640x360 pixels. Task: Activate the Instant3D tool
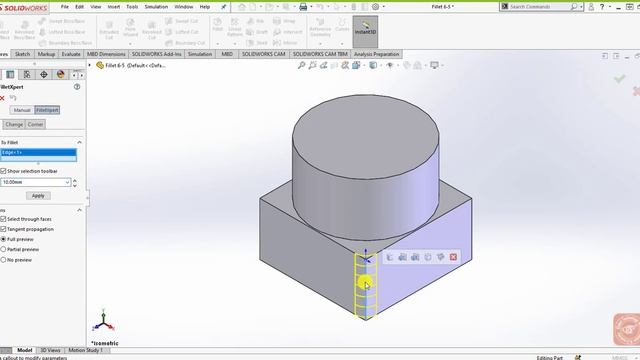coord(365,31)
